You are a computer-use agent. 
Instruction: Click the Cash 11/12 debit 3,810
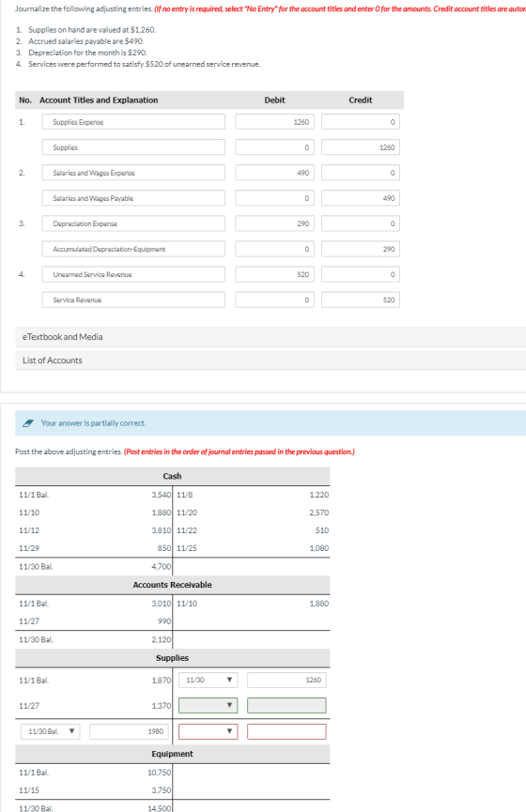[x=162, y=530]
